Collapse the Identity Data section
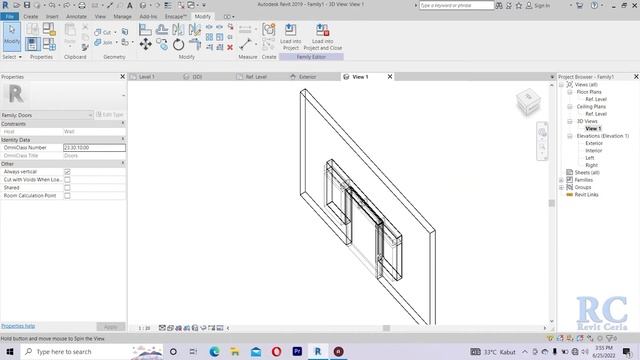This screenshot has height=360, width=640. click(x=123, y=140)
